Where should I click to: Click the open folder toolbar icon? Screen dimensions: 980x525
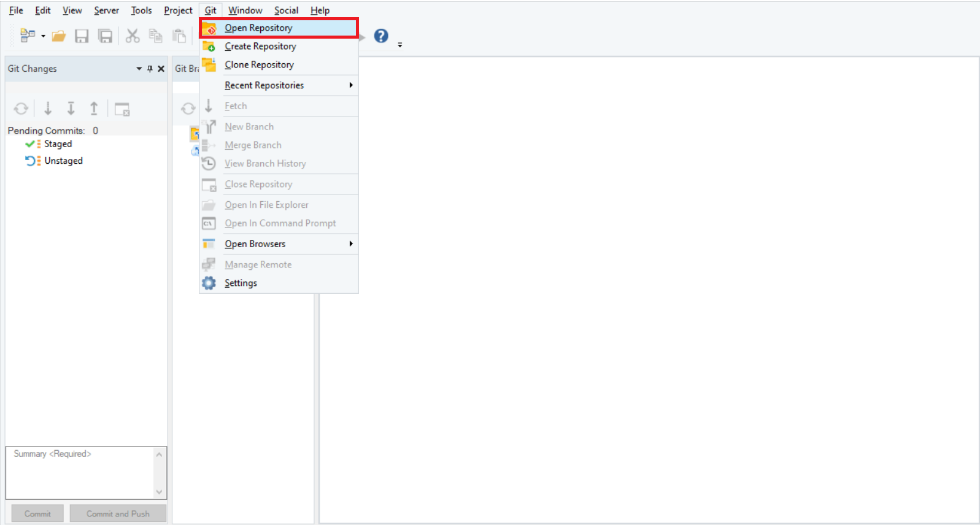[x=59, y=36]
